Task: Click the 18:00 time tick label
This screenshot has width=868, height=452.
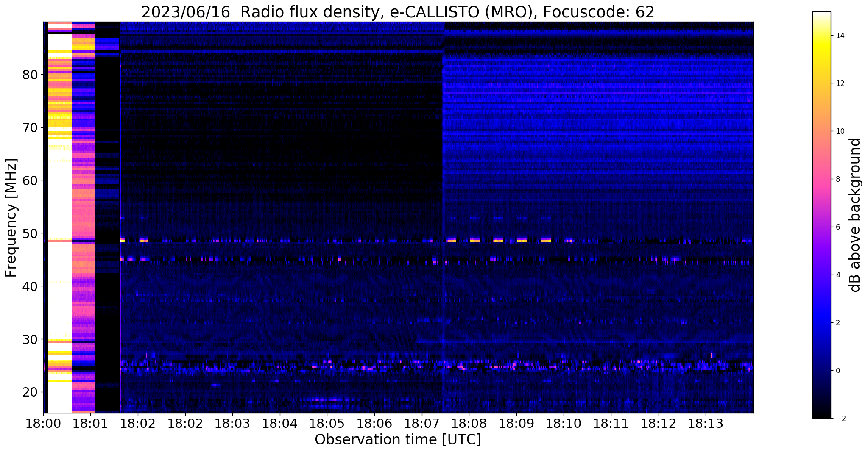Action: 43,423
